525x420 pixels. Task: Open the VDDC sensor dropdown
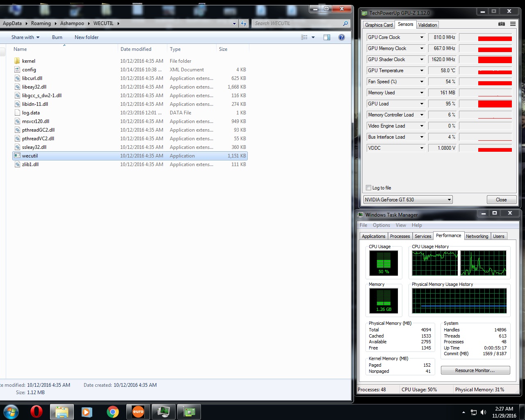(422, 148)
